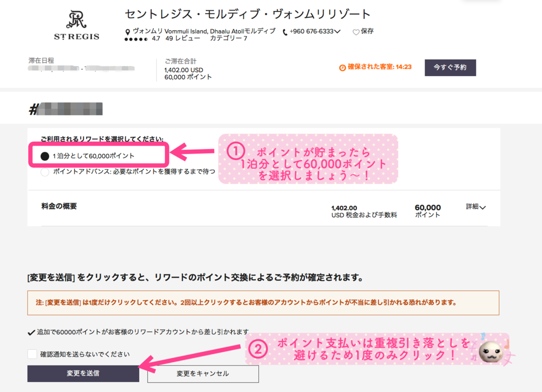Expand the phone number dropdown chevron
Viewport: 542px width, 392px height.
point(337,31)
